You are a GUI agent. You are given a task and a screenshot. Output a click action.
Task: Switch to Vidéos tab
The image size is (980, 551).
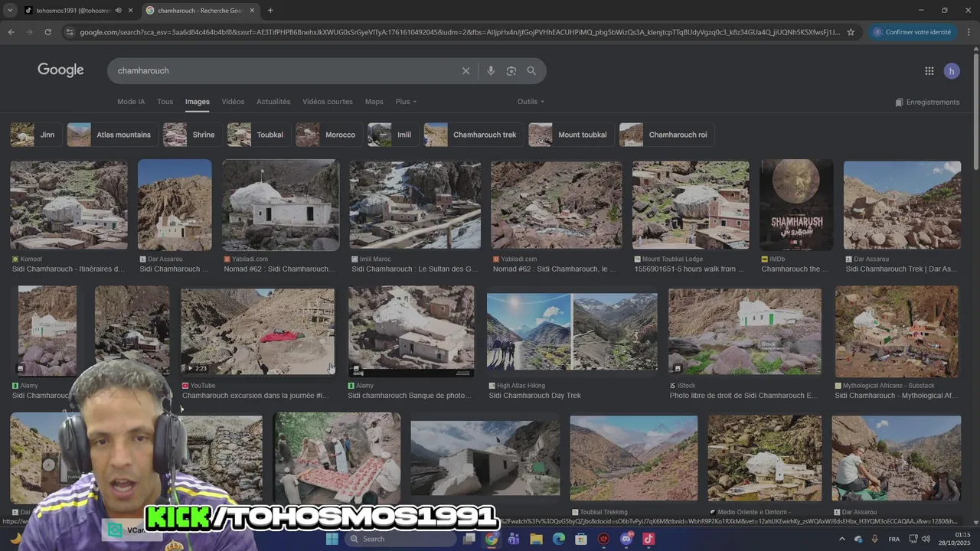click(x=233, y=102)
